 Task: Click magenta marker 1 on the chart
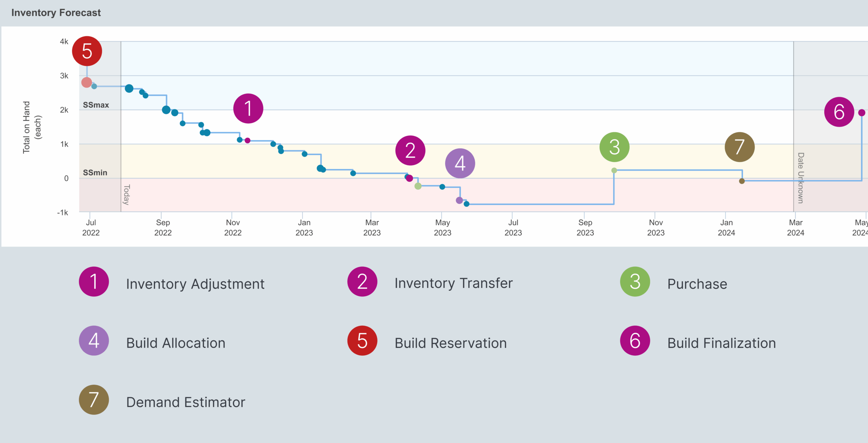pos(248,108)
